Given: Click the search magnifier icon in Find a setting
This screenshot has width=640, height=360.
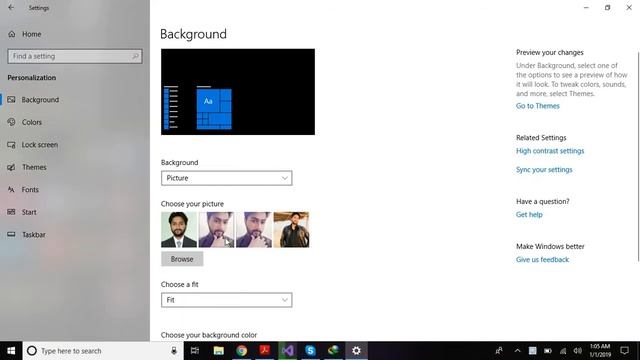Looking at the screenshot, I should coord(135,56).
